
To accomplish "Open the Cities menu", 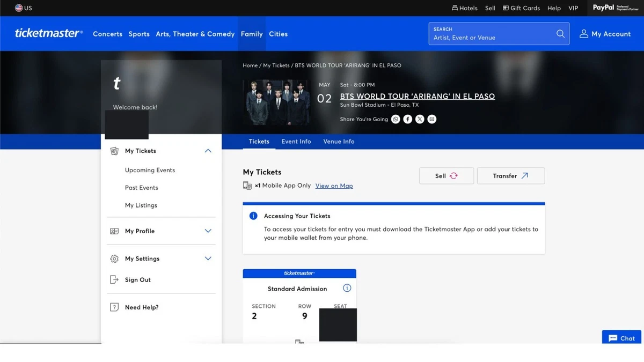I will click(x=278, y=34).
